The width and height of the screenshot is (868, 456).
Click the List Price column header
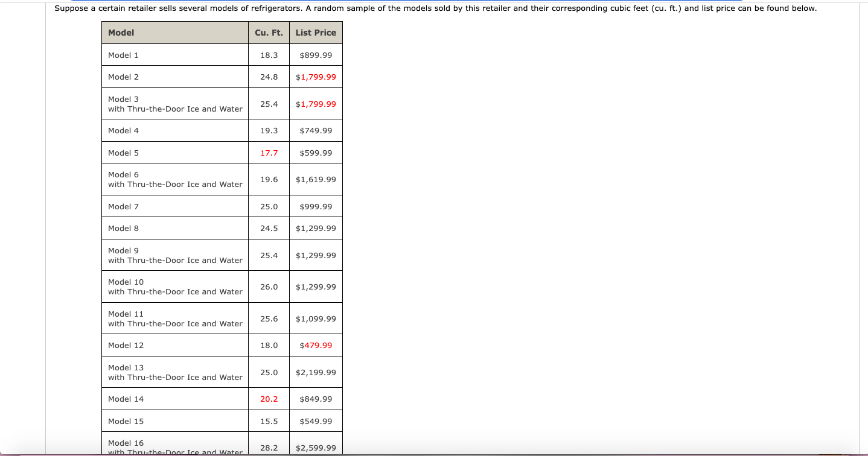coord(315,33)
